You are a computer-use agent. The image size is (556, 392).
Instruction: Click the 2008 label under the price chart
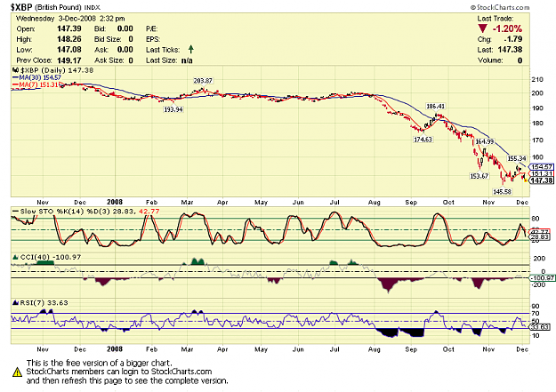pos(115,202)
